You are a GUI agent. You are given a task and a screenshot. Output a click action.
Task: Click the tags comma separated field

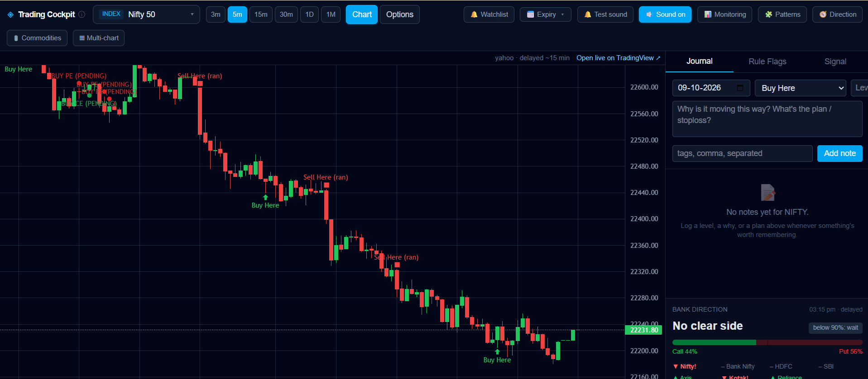743,153
